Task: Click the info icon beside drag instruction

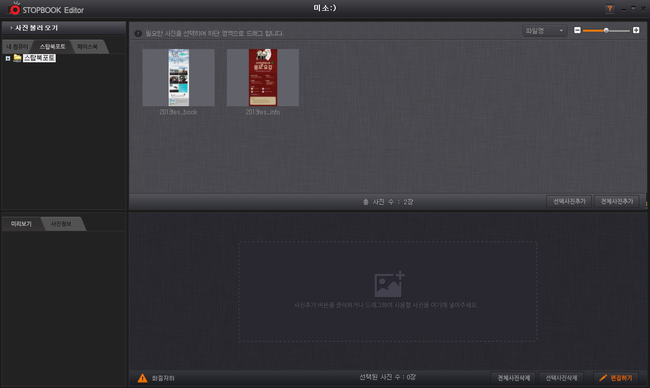Action: coord(138,34)
